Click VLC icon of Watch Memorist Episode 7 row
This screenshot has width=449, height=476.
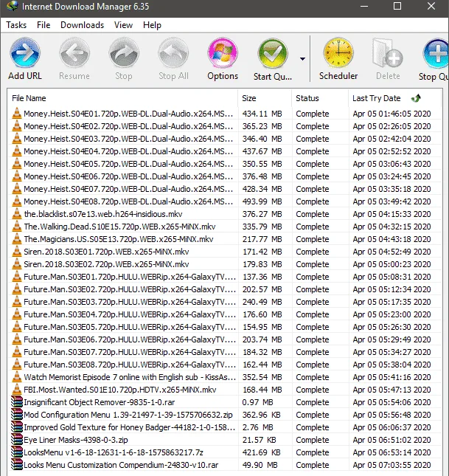(x=17, y=377)
